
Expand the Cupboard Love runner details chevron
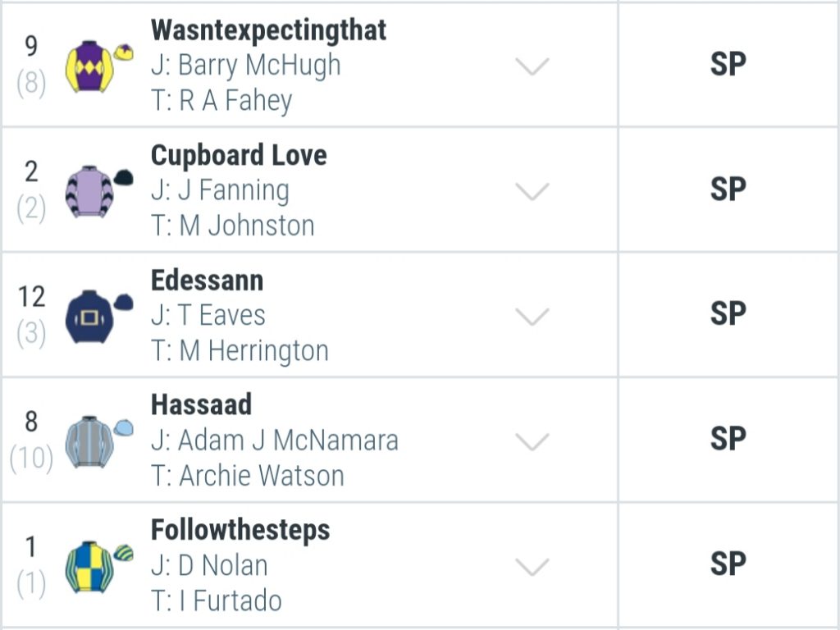[532, 191]
